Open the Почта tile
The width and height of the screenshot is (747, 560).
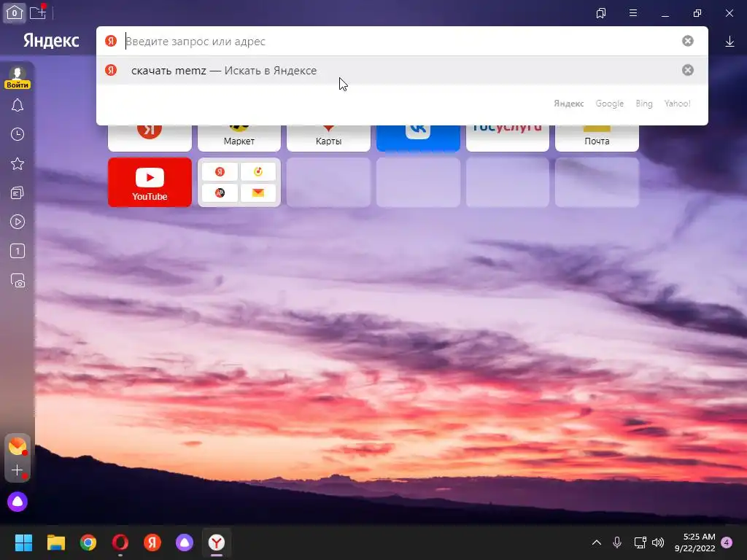tap(597, 138)
